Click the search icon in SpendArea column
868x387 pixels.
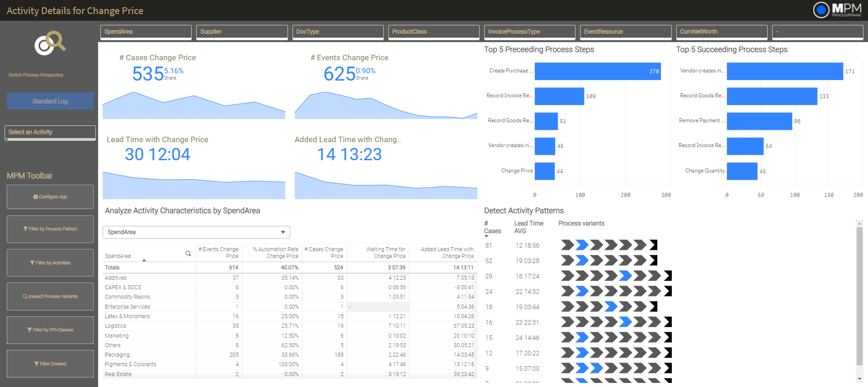click(x=188, y=253)
